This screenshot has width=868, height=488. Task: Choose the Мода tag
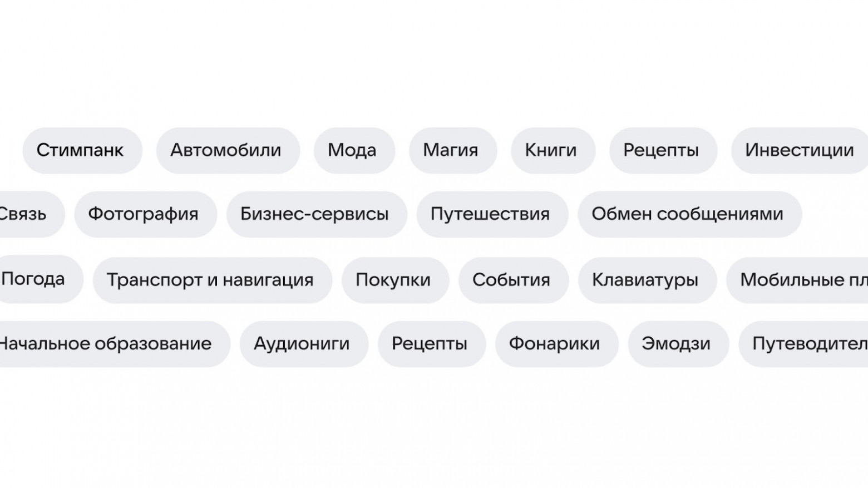[x=354, y=150]
